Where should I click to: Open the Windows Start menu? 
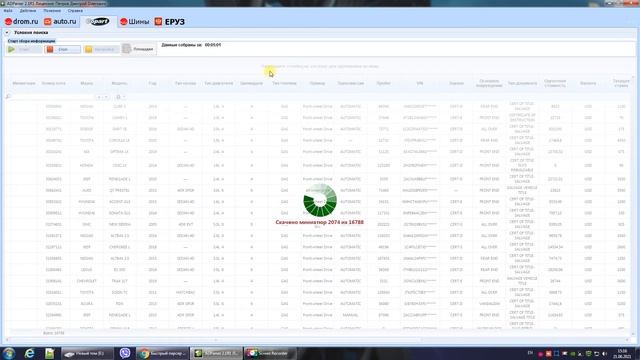point(9,353)
